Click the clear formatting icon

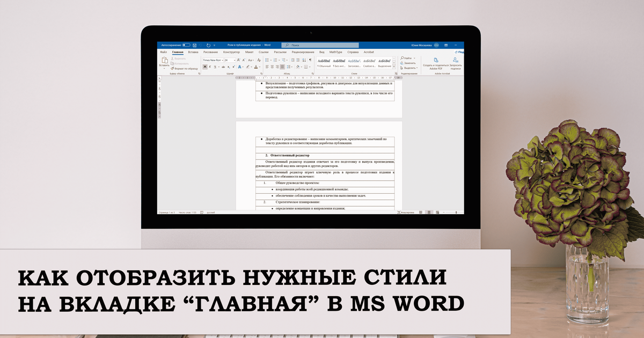tap(259, 60)
